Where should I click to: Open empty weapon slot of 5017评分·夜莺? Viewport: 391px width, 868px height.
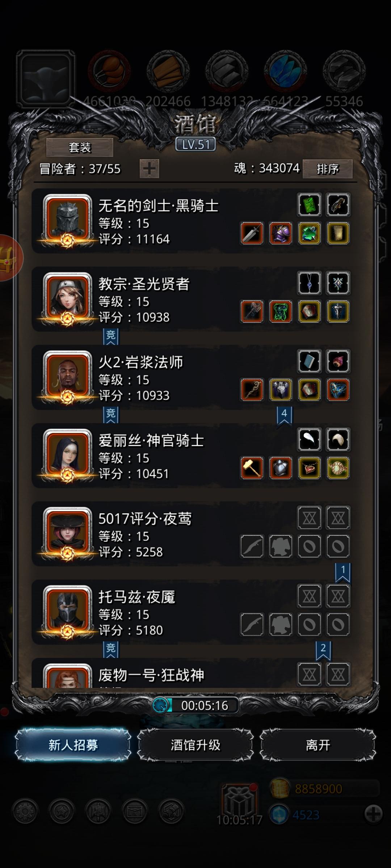pos(252,546)
